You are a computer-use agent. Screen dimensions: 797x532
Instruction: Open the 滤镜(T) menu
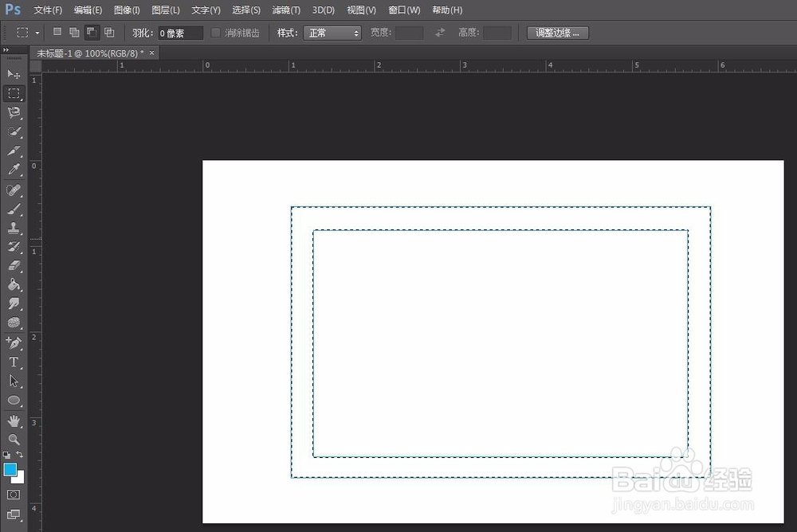click(286, 10)
